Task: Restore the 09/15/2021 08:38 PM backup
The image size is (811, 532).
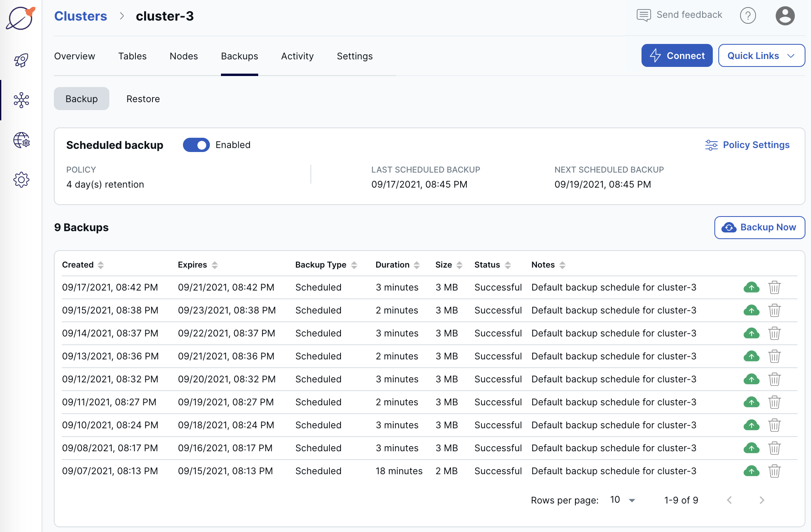Action: pos(751,310)
